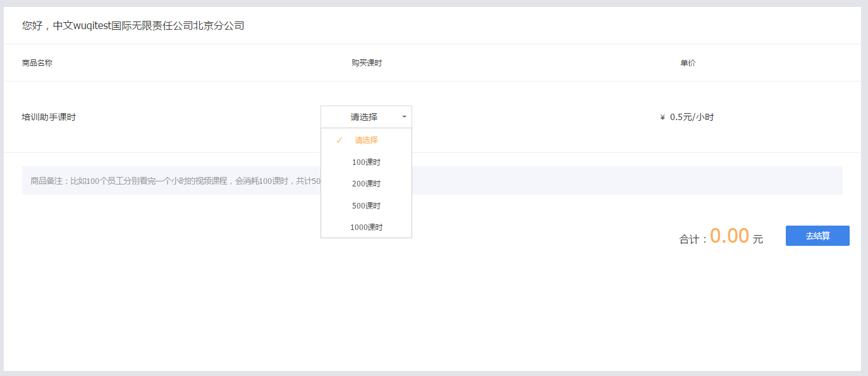Click the 培训助手课时 product name
Viewport: 868px width, 376px height.
49,117
